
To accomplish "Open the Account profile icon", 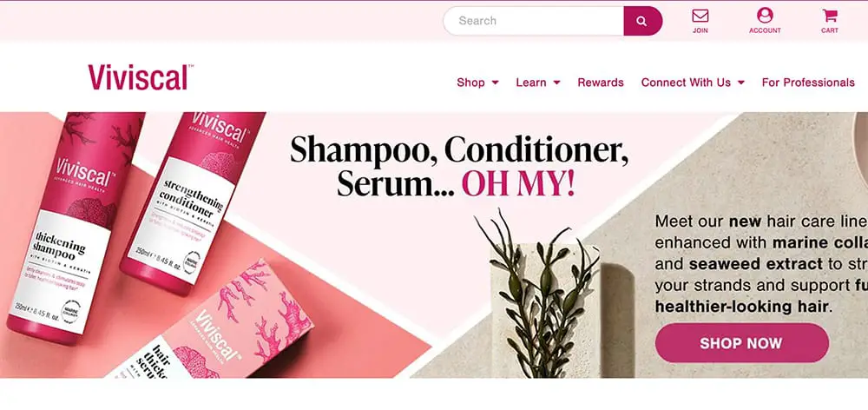I will (x=765, y=15).
